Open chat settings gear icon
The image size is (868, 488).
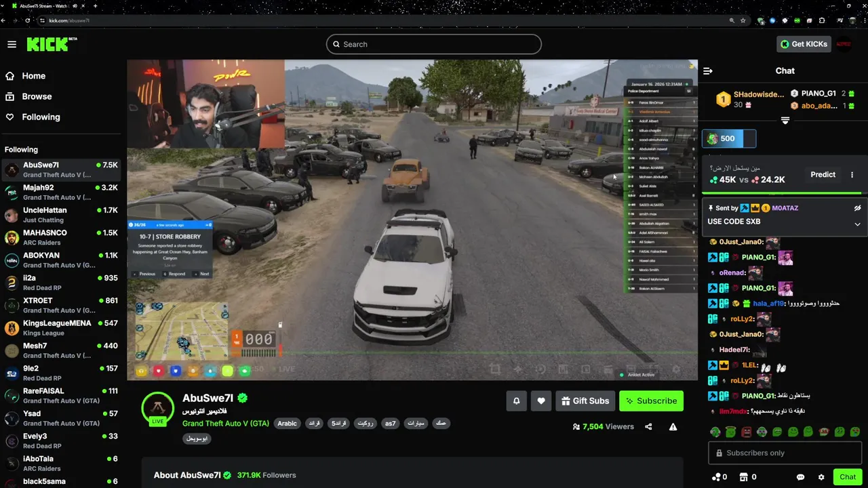coord(821,477)
